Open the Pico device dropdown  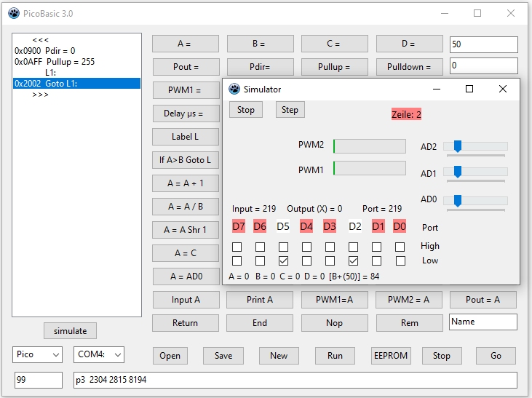point(38,355)
